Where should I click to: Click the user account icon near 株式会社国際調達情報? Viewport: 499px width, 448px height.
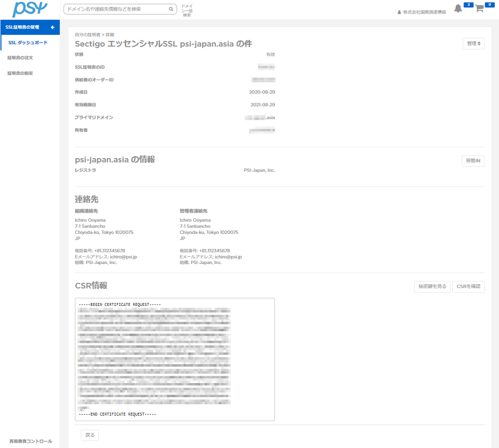pyautogui.click(x=399, y=12)
